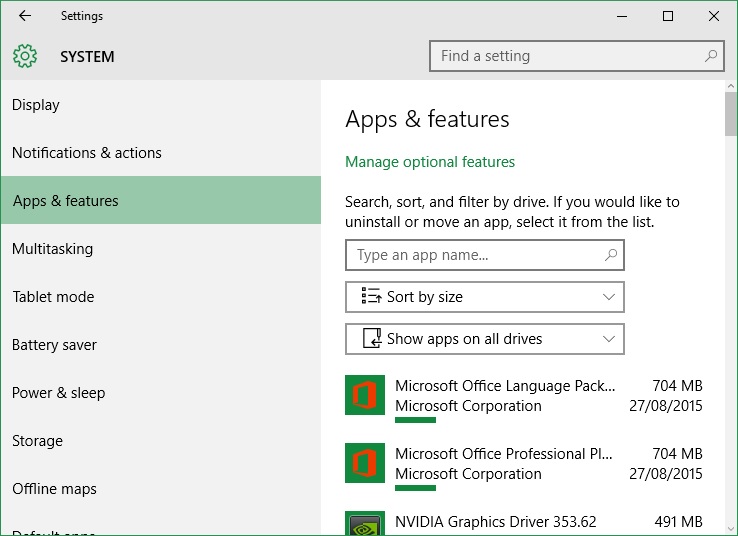Screen dimensions: 738x536
Task: Click the NVIDIA Graphics Driver icon
Action: [365, 523]
